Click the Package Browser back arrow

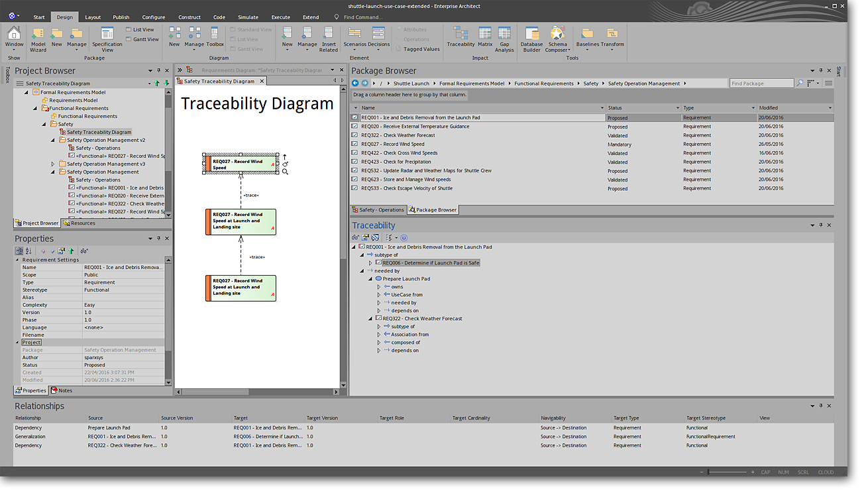tap(355, 83)
